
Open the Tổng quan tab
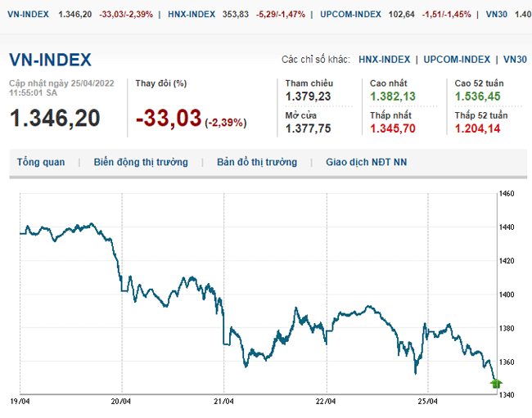pos(41,162)
